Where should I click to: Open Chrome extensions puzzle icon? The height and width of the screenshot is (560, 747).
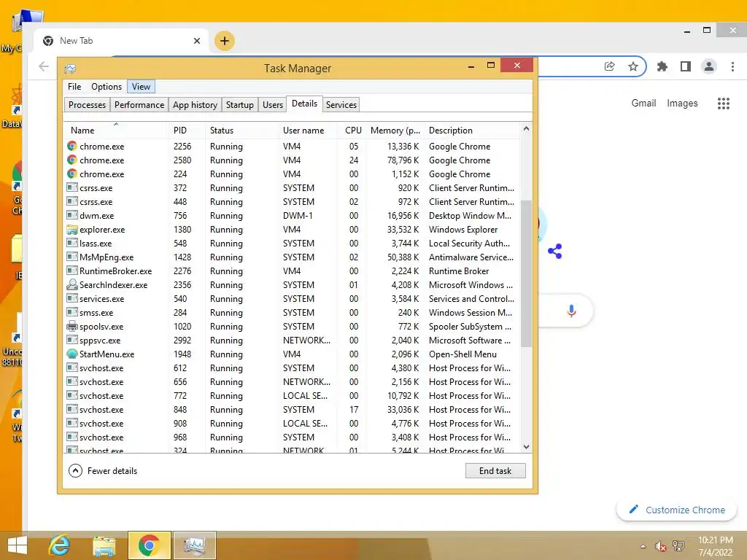[662, 66]
